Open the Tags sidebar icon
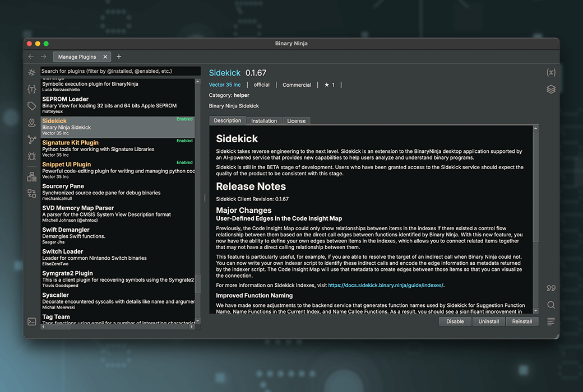Screen dimensions: 583x392 (32, 106)
